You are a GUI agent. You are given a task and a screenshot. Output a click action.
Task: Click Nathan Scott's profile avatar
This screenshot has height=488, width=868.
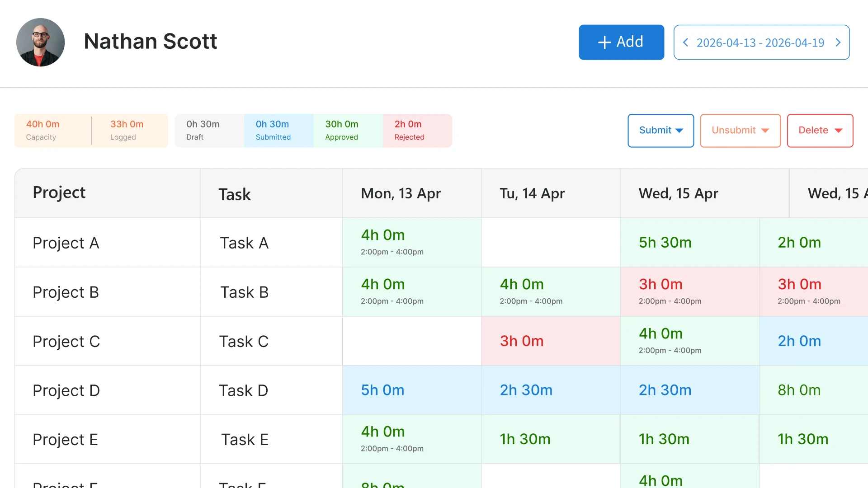click(x=41, y=42)
